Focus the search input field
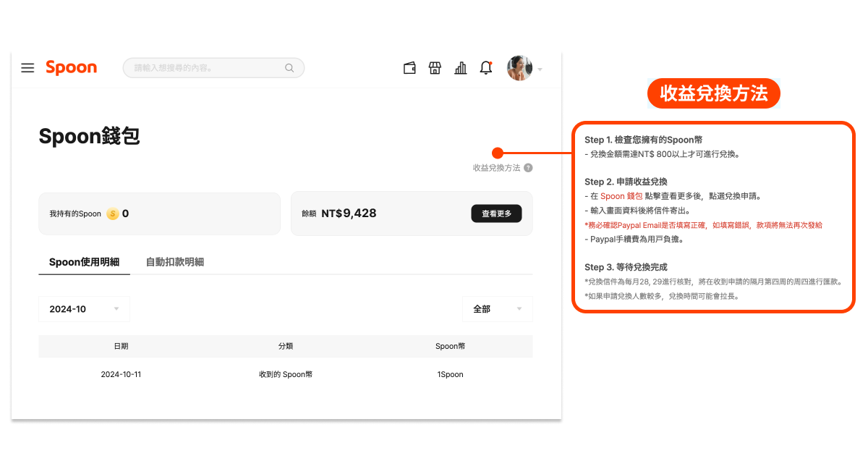The width and height of the screenshot is (868, 469). pyautogui.click(x=206, y=68)
